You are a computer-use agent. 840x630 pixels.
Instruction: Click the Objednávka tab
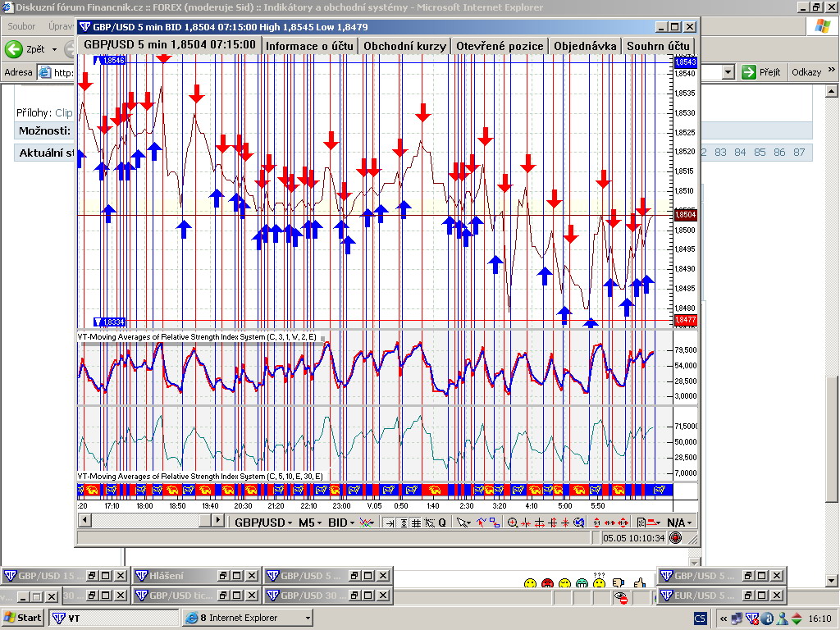tap(584, 46)
